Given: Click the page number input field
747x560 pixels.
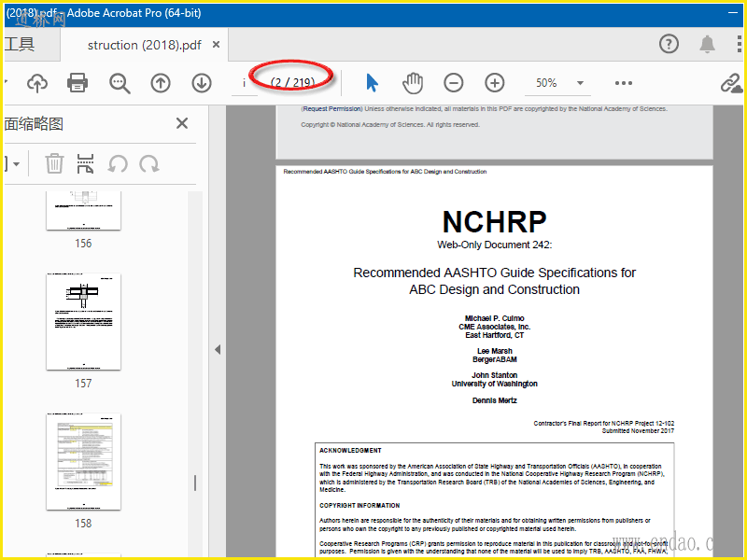Looking at the screenshot, I should pyautogui.click(x=245, y=83).
